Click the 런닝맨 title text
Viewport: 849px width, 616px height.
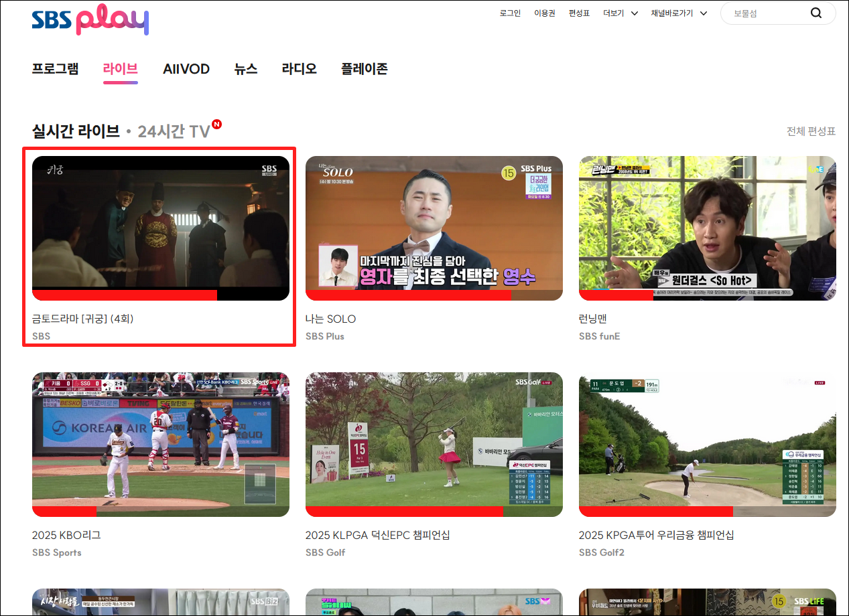tap(593, 319)
